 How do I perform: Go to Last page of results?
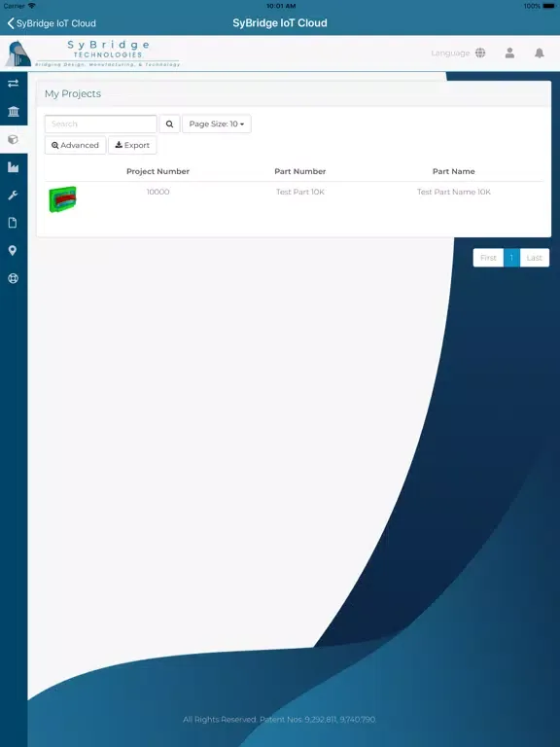point(535,258)
